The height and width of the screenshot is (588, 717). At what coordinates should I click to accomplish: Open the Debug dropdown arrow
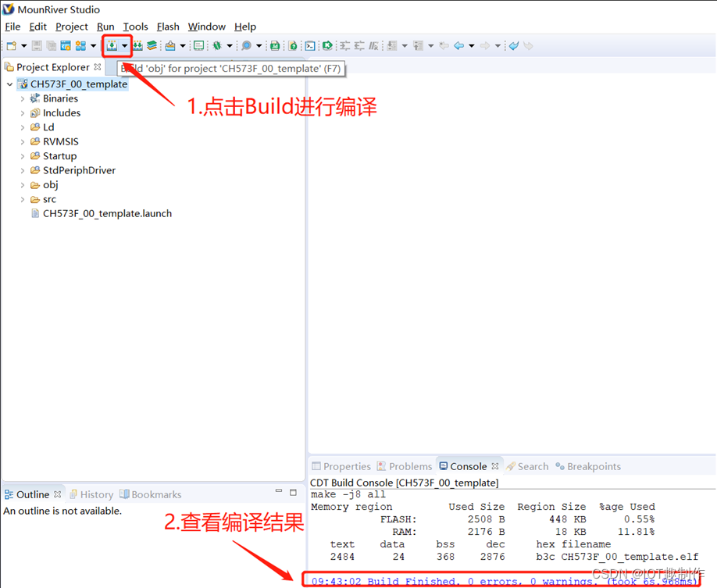point(230,46)
